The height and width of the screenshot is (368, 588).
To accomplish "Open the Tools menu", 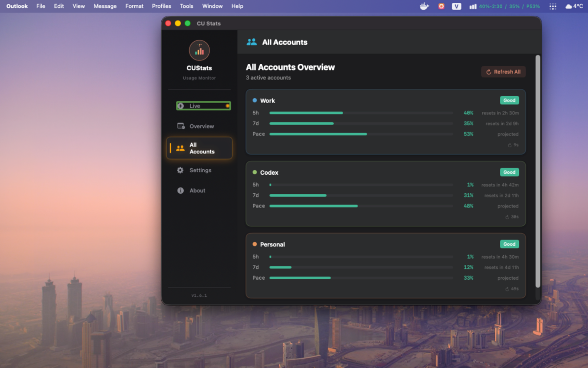I will [186, 6].
